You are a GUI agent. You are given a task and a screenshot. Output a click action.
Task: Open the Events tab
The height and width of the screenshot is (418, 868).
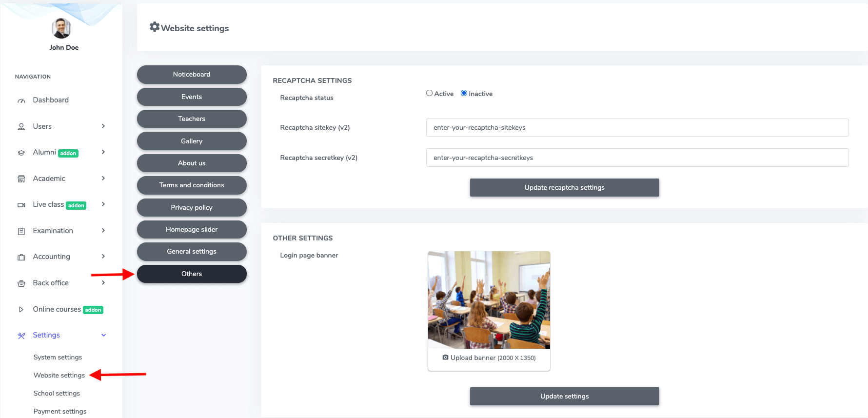point(192,97)
